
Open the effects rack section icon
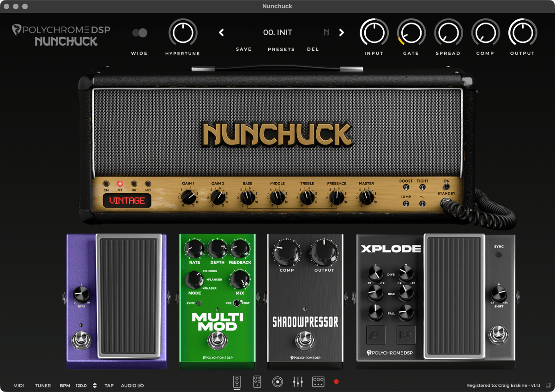coord(318,382)
